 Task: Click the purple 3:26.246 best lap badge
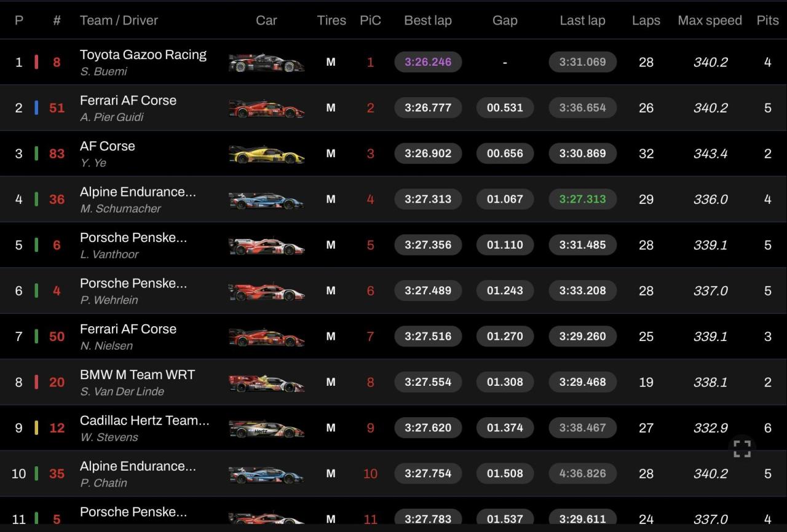point(428,62)
